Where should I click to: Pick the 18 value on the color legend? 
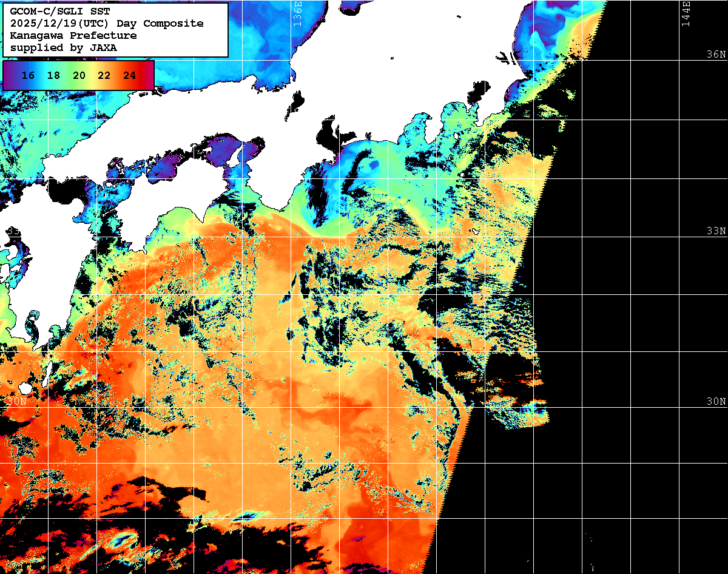click(53, 76)
